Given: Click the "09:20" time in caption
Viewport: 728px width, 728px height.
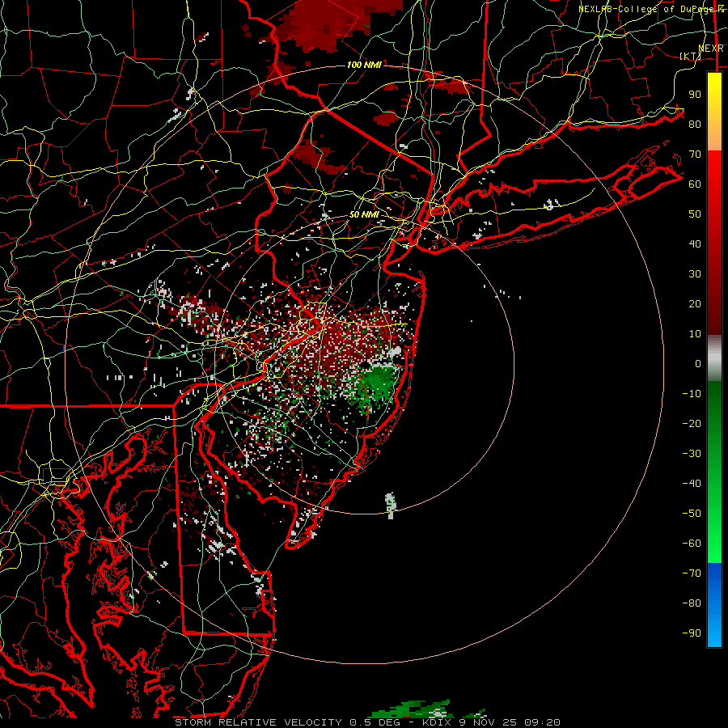Looking at the screenshot, I should pyautogui.click(x=542, y=722).
